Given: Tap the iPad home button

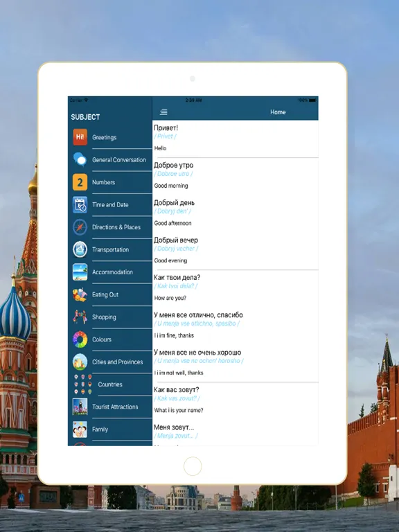Looking at the screenshot, I should click(193, 466).
